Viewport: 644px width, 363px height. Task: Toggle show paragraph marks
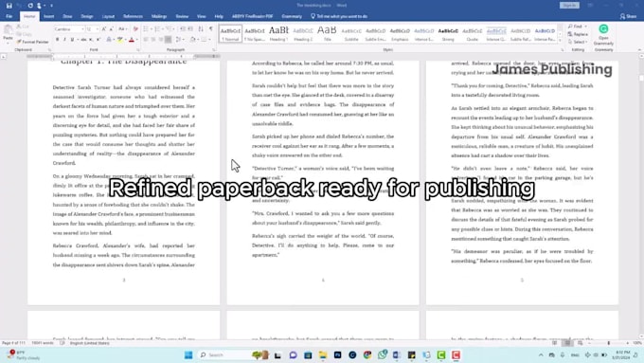211,29
